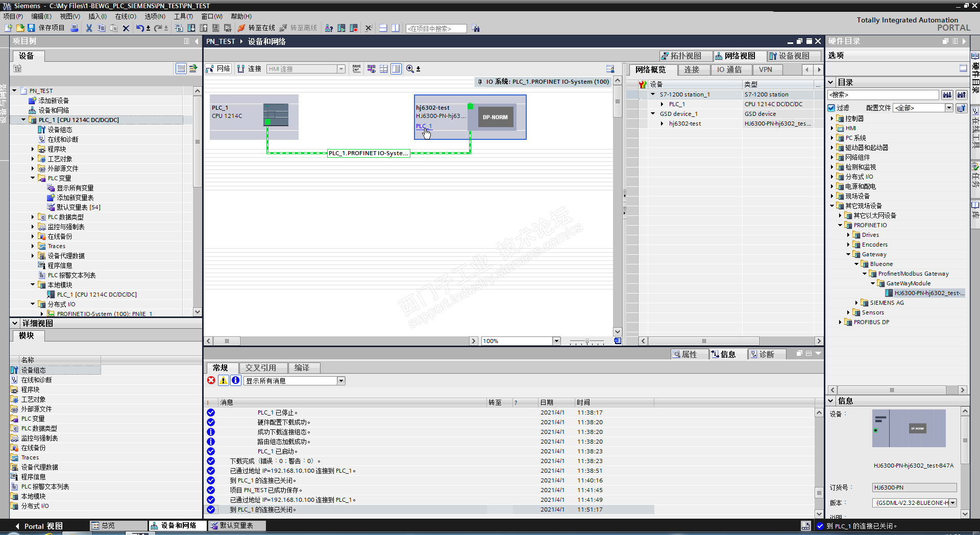980x535 pixels.
Task: Collapse the 详细视图 panel
Action: click(x=14, y=323)
